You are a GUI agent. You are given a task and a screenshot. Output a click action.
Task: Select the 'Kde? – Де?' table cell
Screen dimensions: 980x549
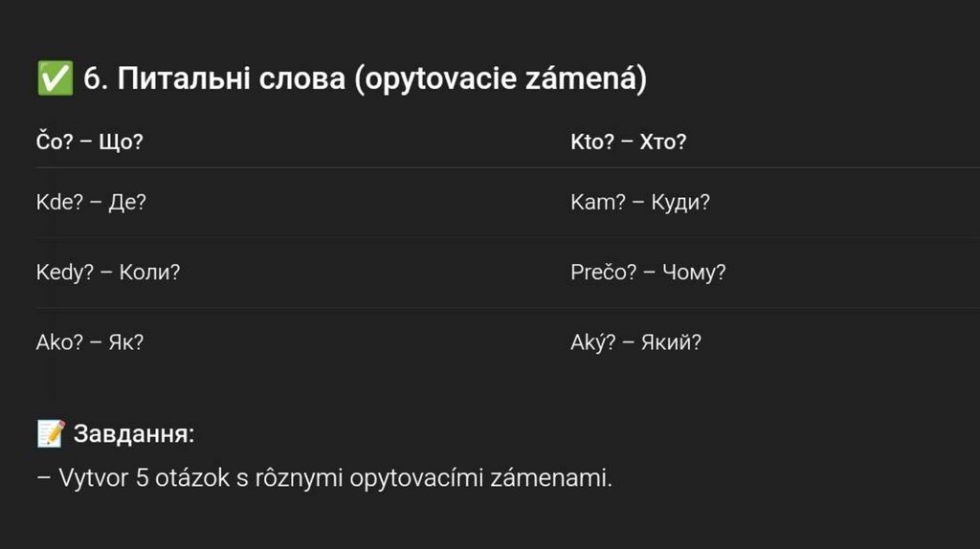point(91,203)
